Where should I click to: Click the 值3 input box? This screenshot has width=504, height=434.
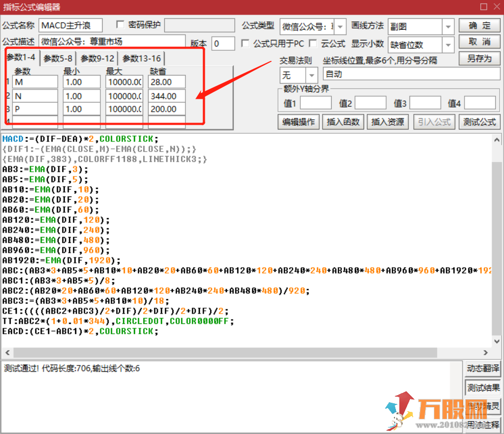pos(425,103)
